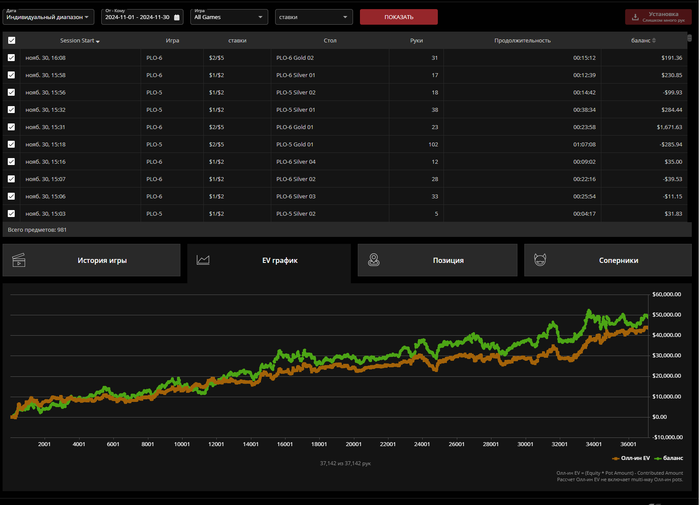Click the PLO-6 Silver 03 table cell

click(296, 196)
